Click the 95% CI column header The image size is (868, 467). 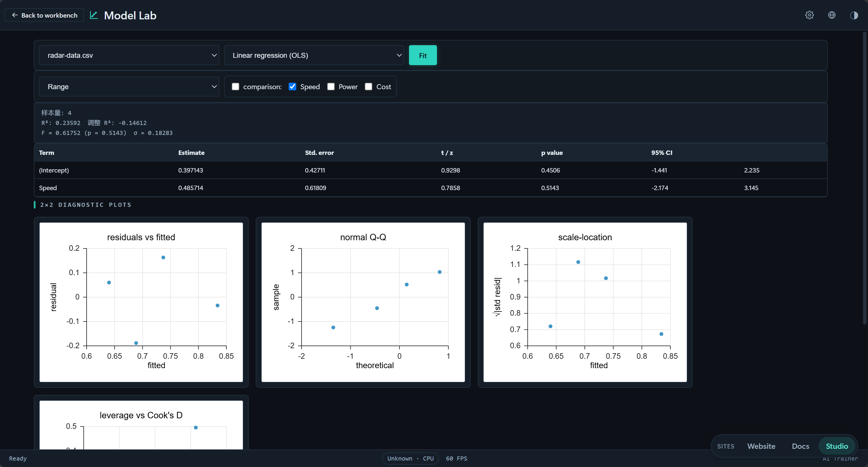[662, 153]
